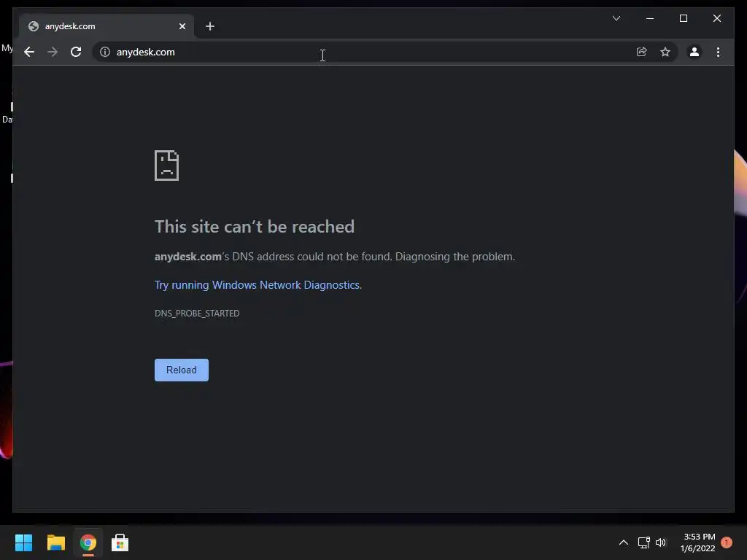
Task: Close the anydesk.com tab
Action: coord(182,26)
